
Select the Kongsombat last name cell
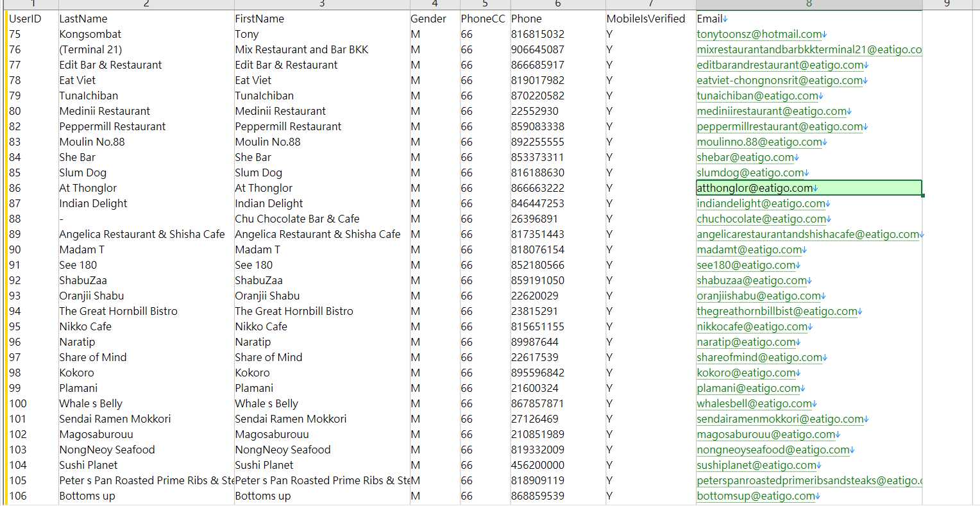(x=146, y=34)
